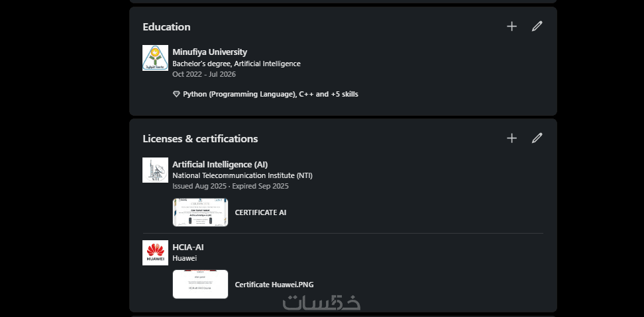Click the National Telecommunication Institute logo
This screenshot has width=644, height=317.
(x=155, y=170)
